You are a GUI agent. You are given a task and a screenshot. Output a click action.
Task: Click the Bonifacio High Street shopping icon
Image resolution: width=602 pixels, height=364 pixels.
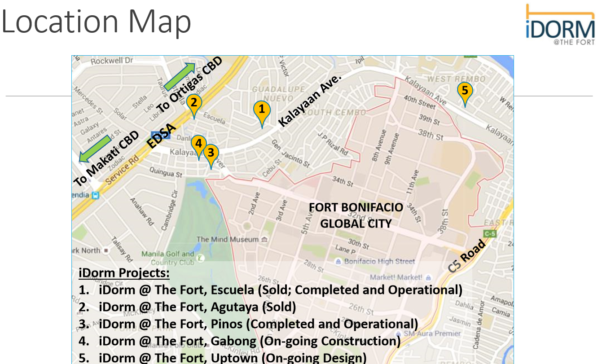pyautogui.click(x=338, y=261)
